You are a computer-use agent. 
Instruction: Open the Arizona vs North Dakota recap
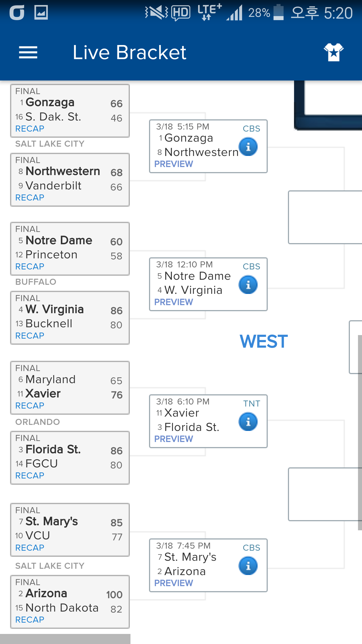coord(30,620)
